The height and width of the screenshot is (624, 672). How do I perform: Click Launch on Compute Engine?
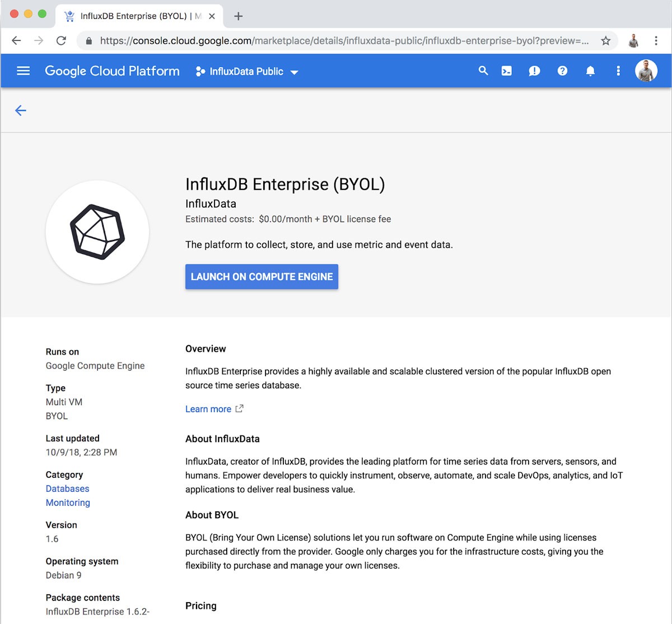point(262,276)
